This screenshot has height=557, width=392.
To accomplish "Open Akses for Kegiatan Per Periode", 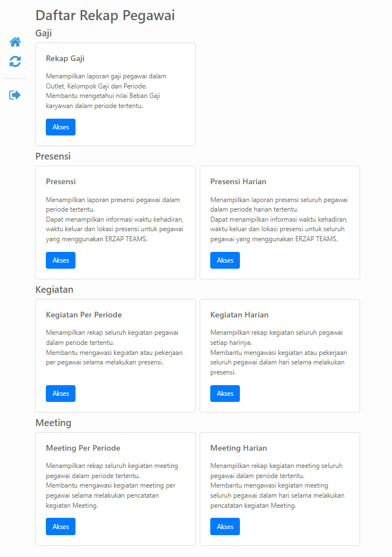I will tap(60, 394).
